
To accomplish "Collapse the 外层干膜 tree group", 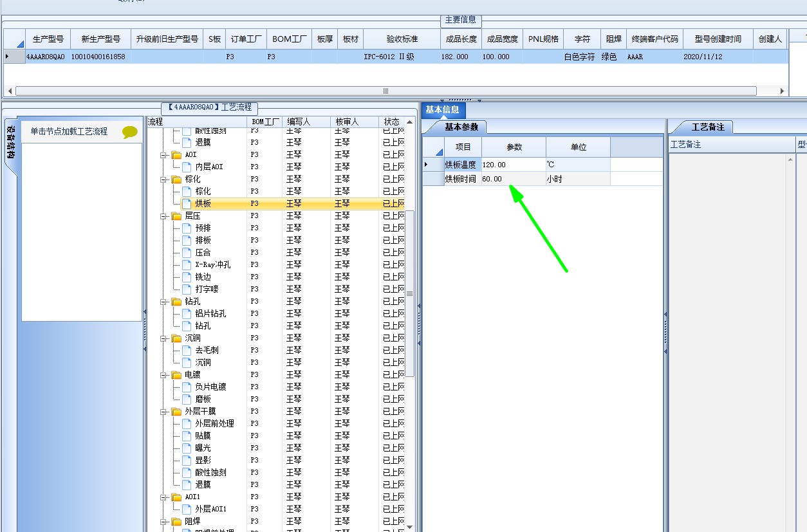I will click(x=163, y=412).
